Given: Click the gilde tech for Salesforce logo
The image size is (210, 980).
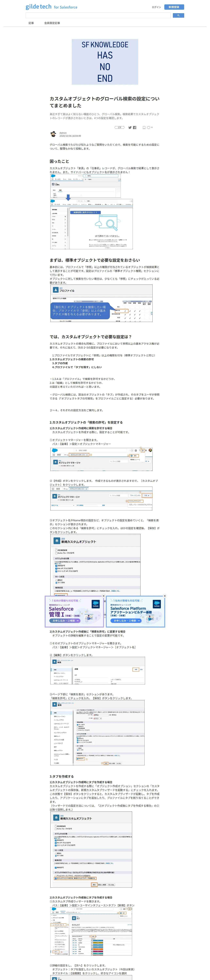Looking at the screenshot, I should tap(52, 7).
